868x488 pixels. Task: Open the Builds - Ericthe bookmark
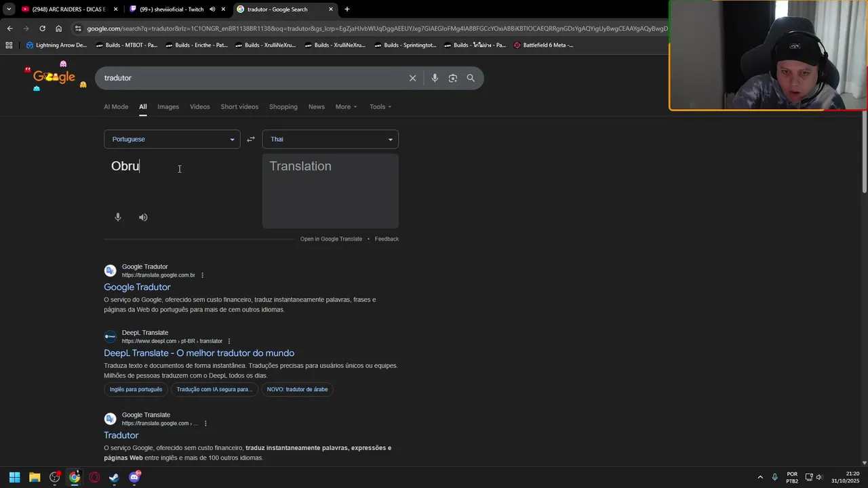[196, 45]
